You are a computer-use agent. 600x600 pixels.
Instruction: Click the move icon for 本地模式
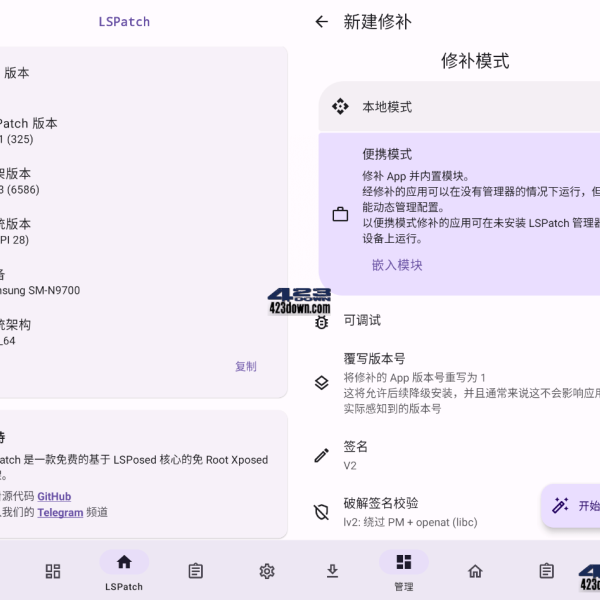(x=340, y=106)
